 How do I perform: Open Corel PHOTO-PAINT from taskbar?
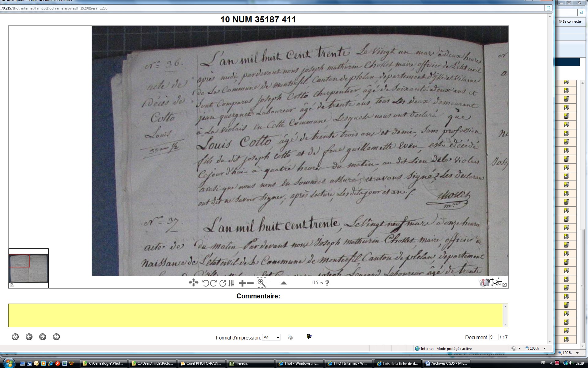click(202, 363)
